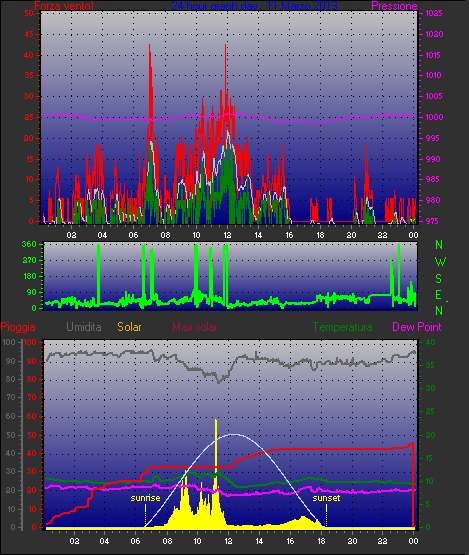Click the 90 wind direction axis value
This screenshot has width=469, height=555.
click(x=32, y=292)
